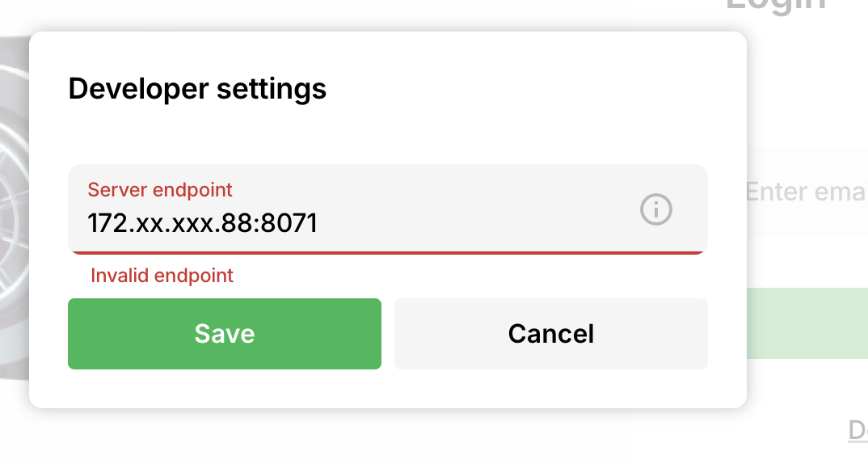The width and height of the screenshot is (868, 464).
Task: Click the info icon in Server endpoint field
Action: tap(656, 210)
